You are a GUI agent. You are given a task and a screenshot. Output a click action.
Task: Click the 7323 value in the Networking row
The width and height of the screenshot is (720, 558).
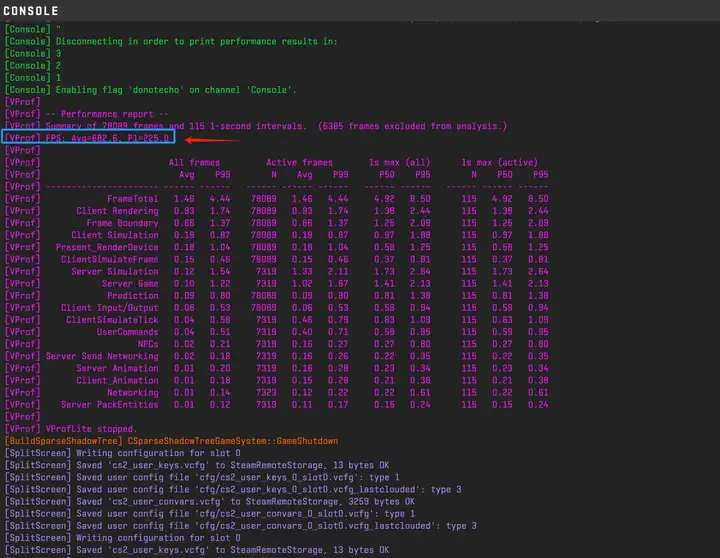[264, 393]
